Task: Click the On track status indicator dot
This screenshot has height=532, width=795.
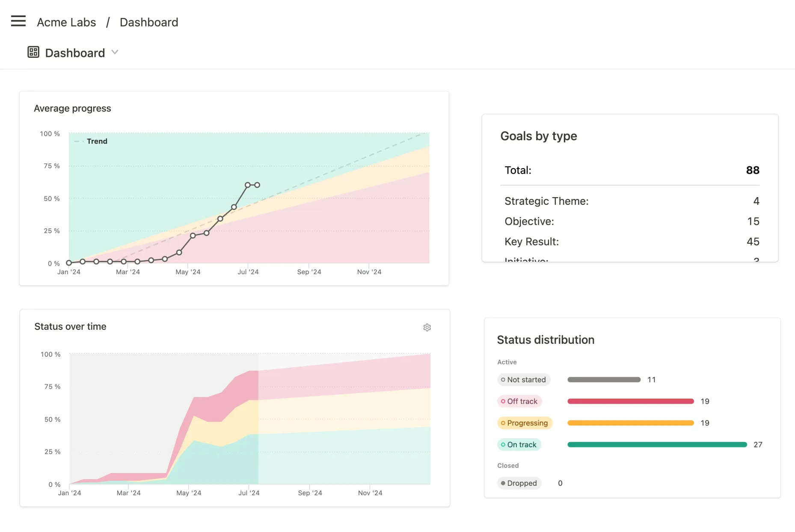Action: tap(503, 445)
